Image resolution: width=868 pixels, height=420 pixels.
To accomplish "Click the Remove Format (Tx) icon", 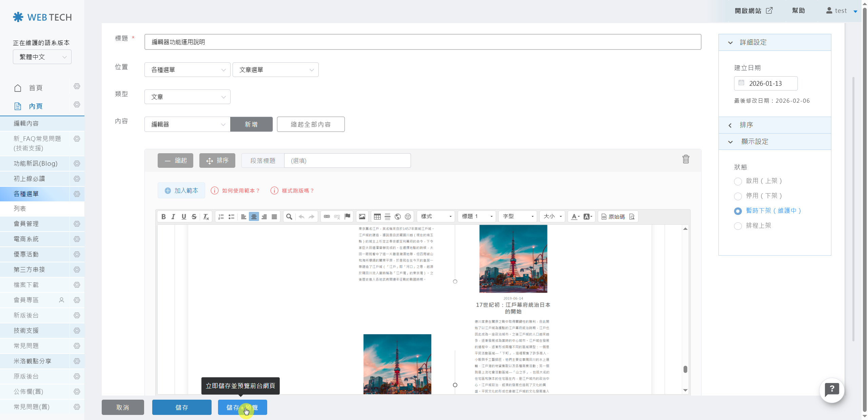I will click(x=205, y=217).
